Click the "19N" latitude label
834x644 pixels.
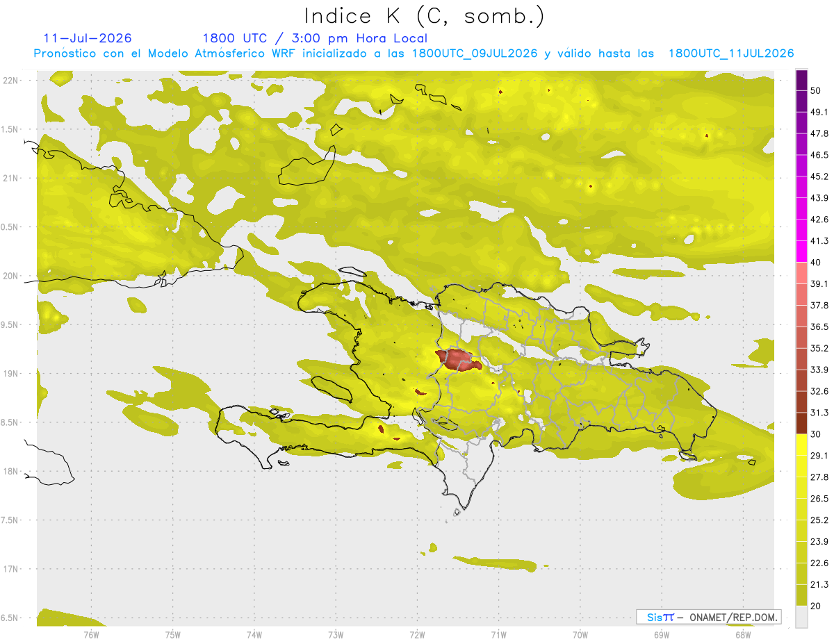(x=12, y=374)
